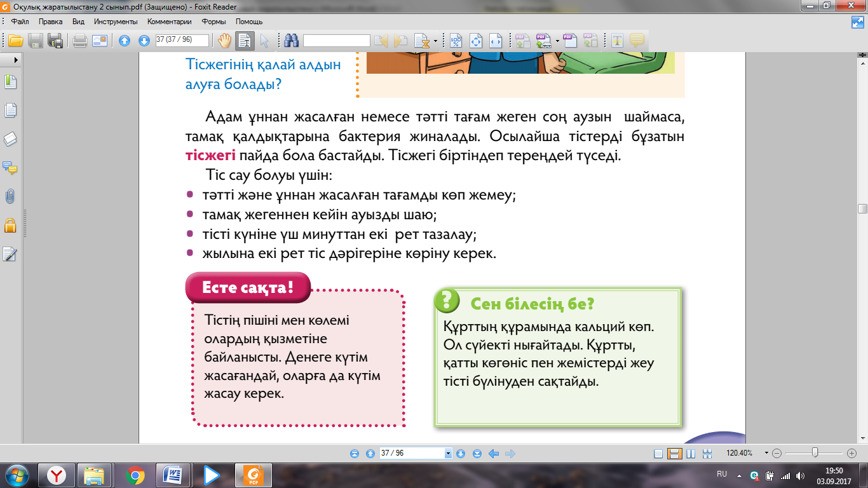Open the Формы menu

point(214,22)
